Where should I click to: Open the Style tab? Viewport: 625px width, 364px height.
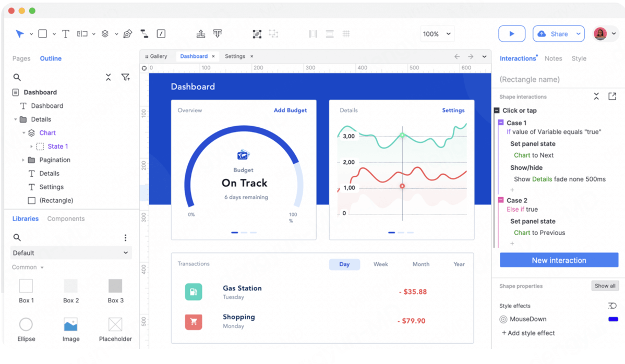click(579, 58)
